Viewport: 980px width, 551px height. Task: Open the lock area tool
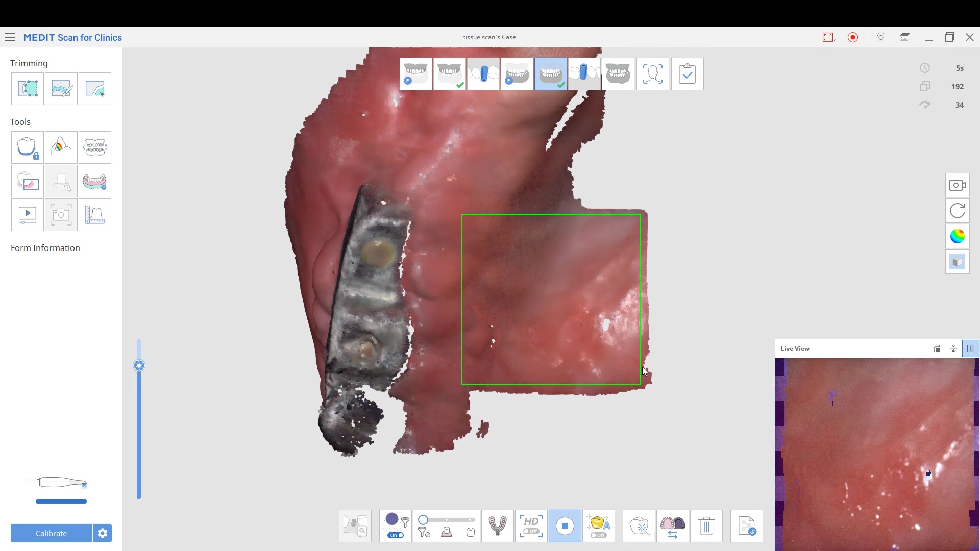coord(28,147)
